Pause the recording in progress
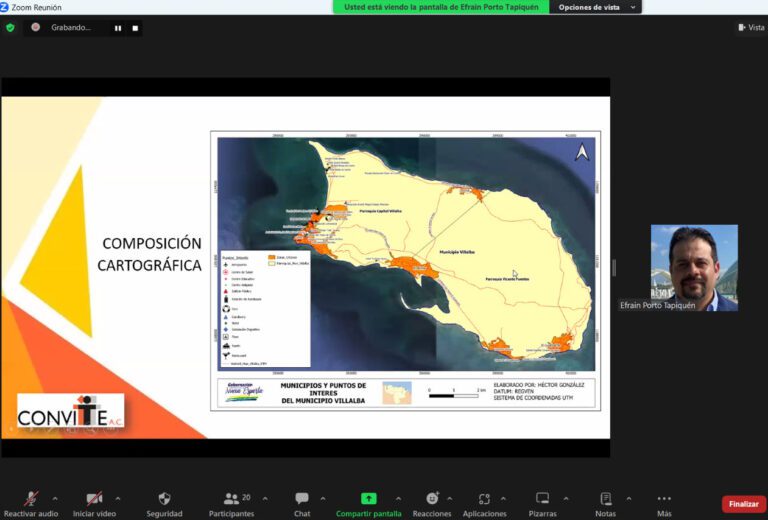 click(x=118, y=28)
